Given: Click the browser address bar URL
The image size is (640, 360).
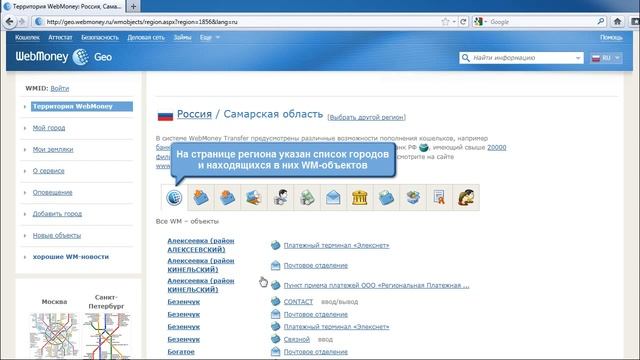Looking at the screenshot, I should pyautogui.click(x=141, y=22).
